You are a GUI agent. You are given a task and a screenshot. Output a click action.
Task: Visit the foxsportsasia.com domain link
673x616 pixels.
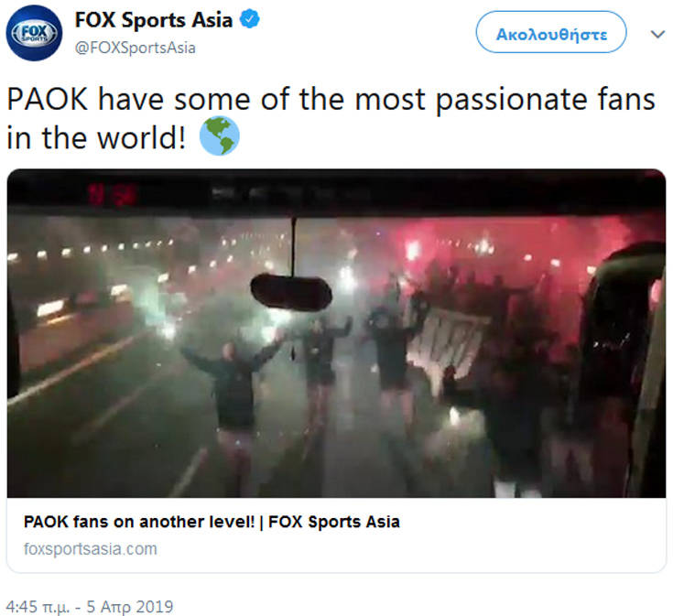point(91,549)
